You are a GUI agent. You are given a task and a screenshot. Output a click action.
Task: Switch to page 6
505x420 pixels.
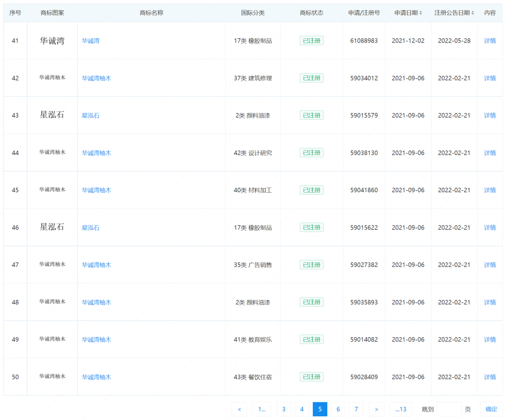pyautogui.click(x=338, y=409)
